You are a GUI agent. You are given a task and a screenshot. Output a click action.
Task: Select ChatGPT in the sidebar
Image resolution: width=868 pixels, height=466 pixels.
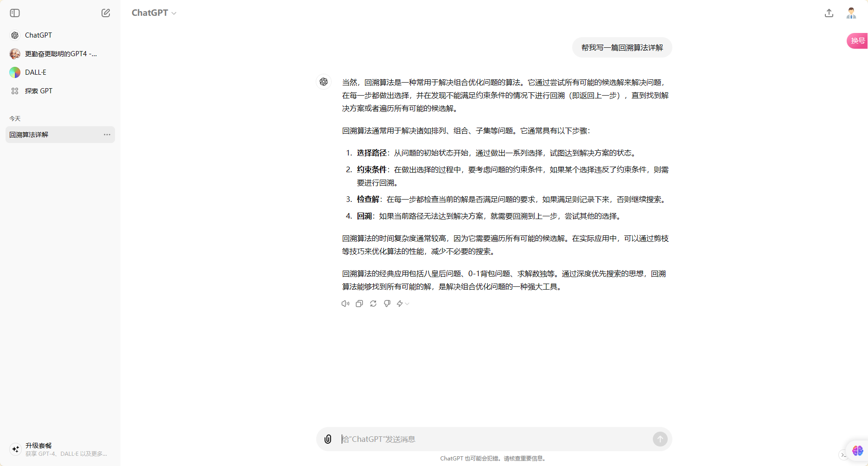pos(38,35)
